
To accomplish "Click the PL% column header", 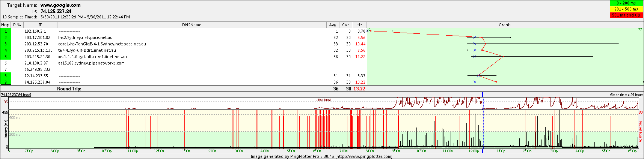I will tap(17, 25).
